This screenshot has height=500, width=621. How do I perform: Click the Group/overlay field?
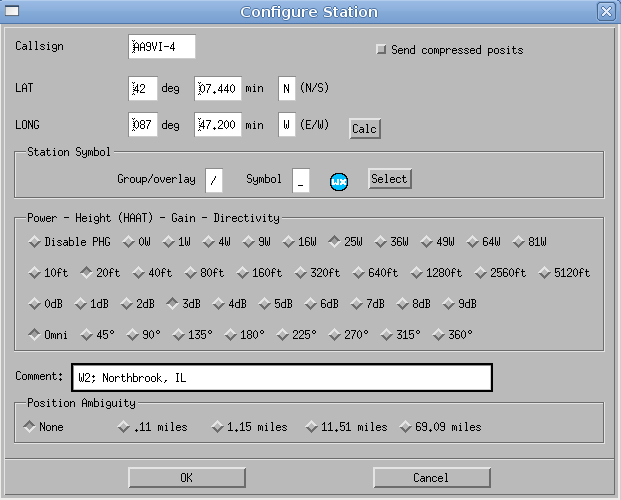tap(214, 180)
